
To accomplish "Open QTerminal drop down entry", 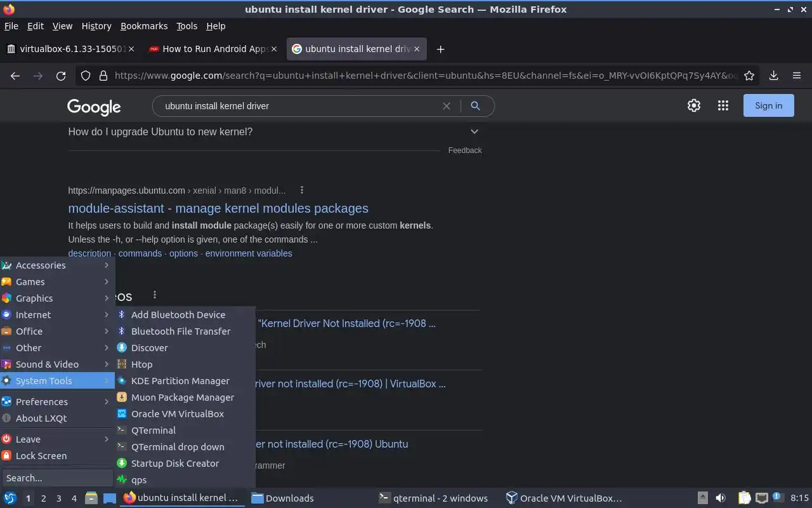I will pyautogui.click(x=185, y=447).
